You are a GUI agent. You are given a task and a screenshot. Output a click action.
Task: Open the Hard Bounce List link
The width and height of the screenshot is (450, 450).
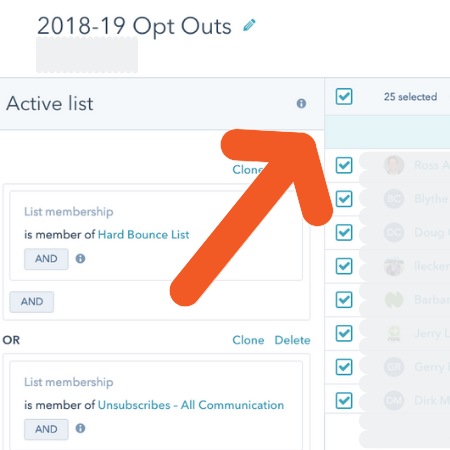click(143, 235)
